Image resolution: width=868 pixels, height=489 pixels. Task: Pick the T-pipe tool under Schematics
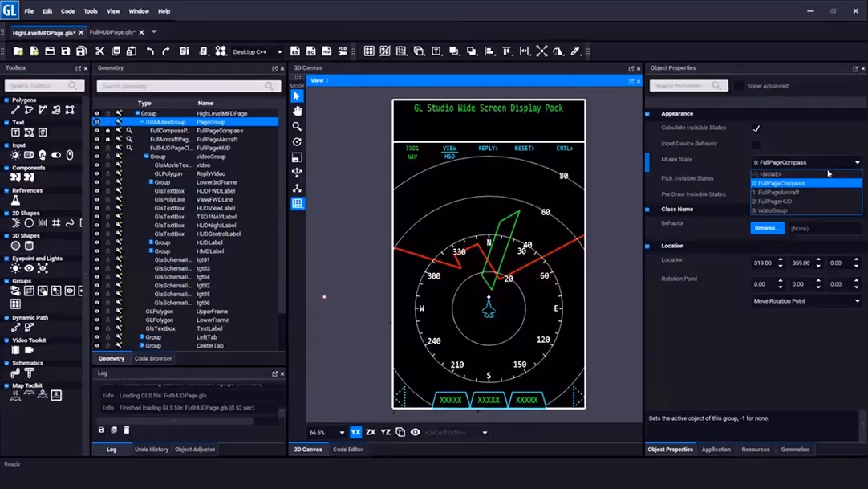pyautogui.click(x=29, y=373)
